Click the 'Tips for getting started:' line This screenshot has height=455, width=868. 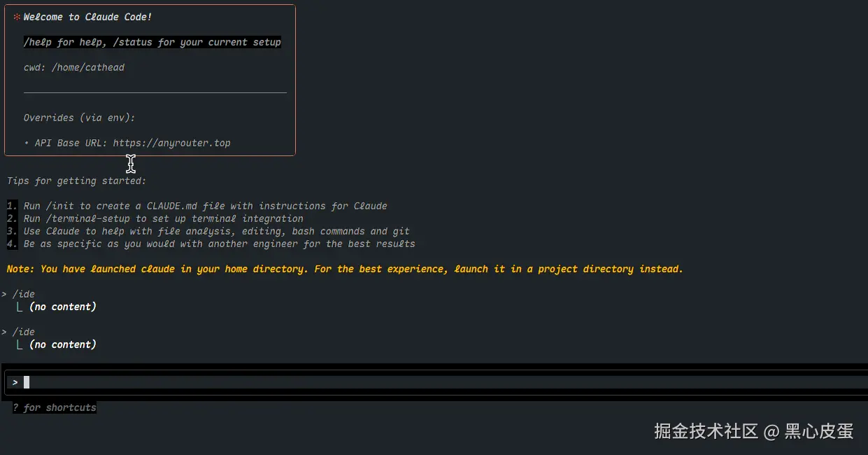pos(76,181)
